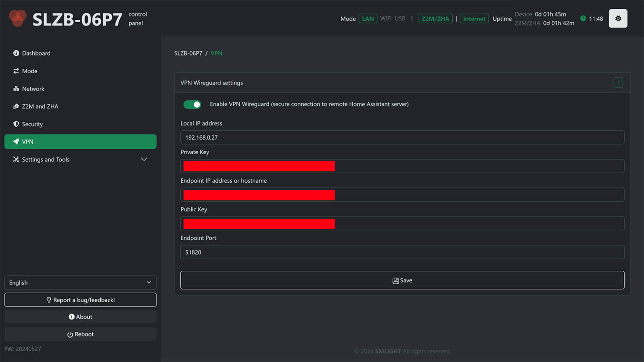Viewport: 644px width, 362px height.
Task: Disable the VPN Wireguard toggle
Action: [192, 104]
